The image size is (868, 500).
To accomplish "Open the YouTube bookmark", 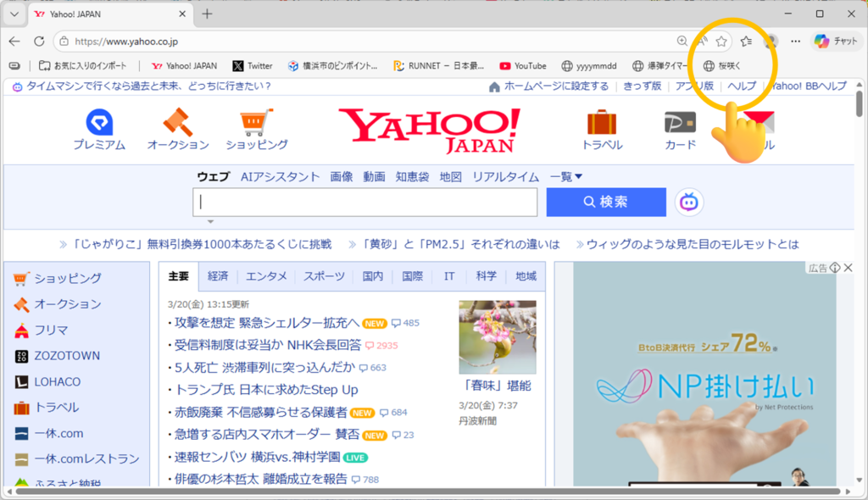I will (x=522, y=65).
